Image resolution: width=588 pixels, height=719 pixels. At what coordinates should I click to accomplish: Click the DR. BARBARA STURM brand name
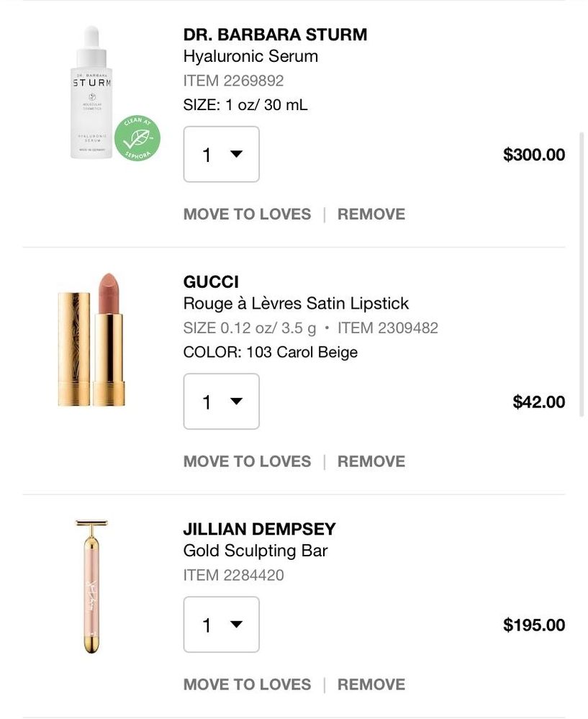click(x=275, y=35)
